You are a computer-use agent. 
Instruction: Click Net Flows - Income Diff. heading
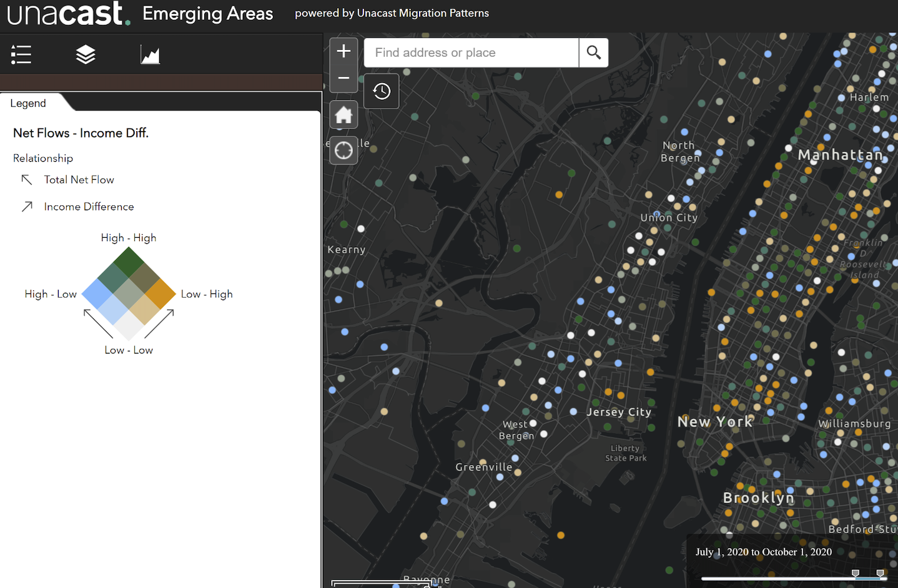(81, 133)
